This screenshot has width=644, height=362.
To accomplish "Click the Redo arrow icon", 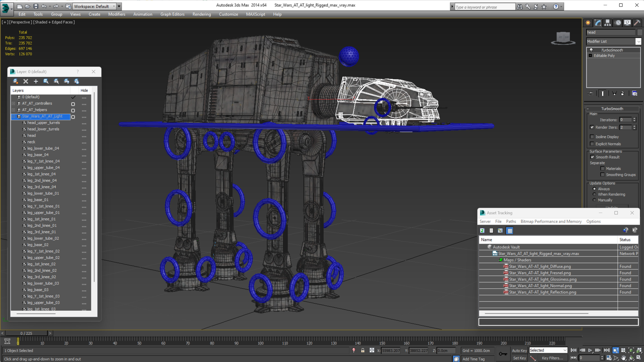I will click(56, 6).
